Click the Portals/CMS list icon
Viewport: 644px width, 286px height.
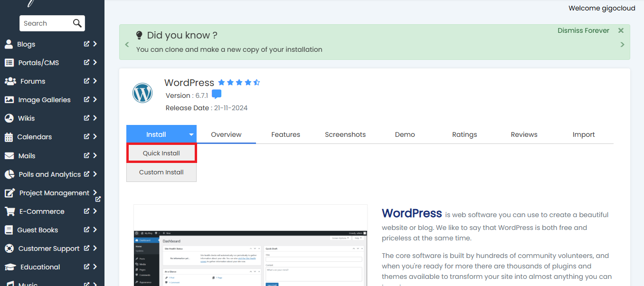coord(9,63)
